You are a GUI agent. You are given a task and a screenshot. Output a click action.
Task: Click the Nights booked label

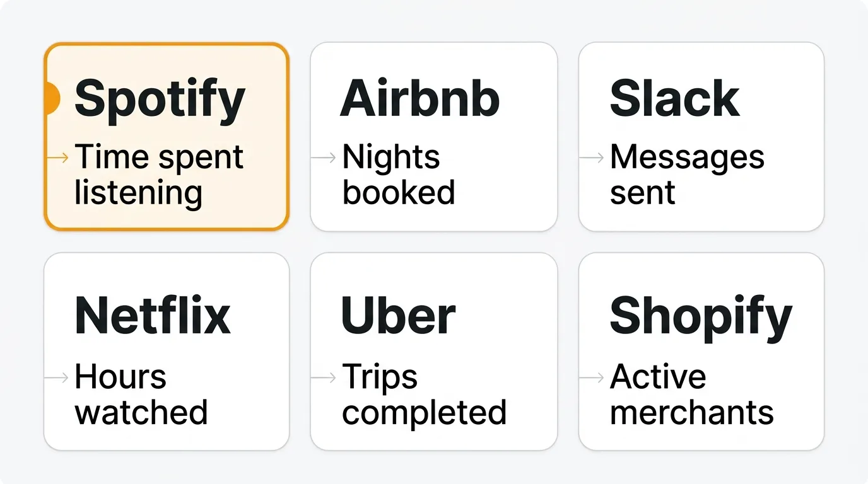coord(397,175)
